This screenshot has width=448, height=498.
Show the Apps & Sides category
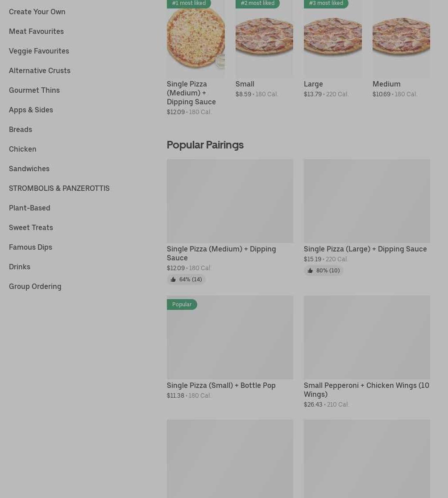(x=31, y=110)
